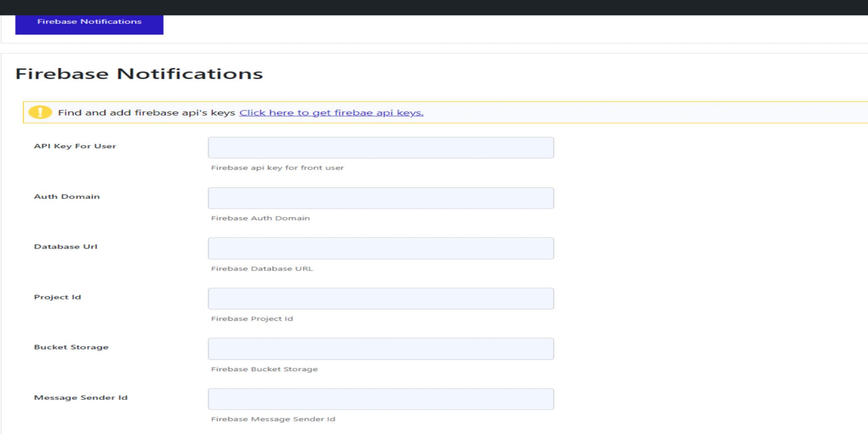Image resolution: width=868 pixels, height=434 pixels.
Task: Click the Firebase Auth Domain hint text
Action: (260, 218)
